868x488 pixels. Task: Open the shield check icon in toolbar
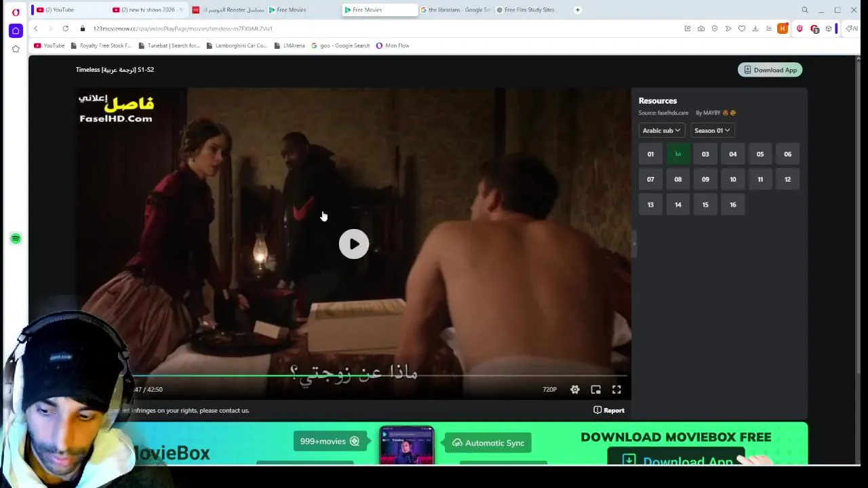point(715,28)
